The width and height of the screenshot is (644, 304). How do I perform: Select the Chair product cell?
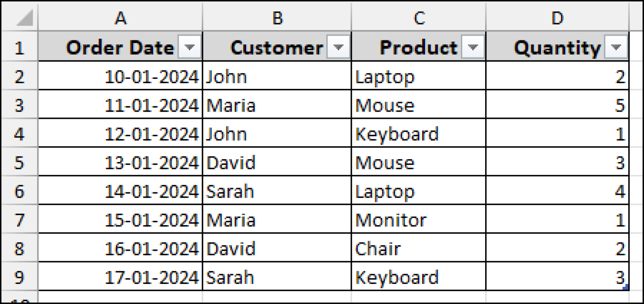418,248
